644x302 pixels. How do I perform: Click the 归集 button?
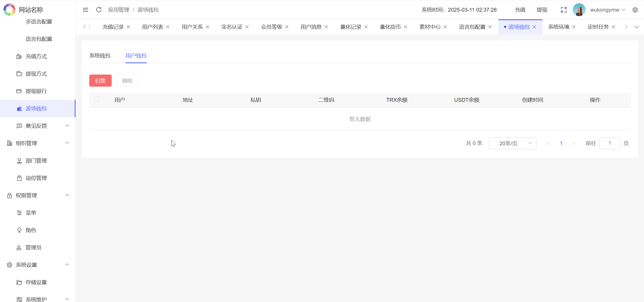pos(100,81)
